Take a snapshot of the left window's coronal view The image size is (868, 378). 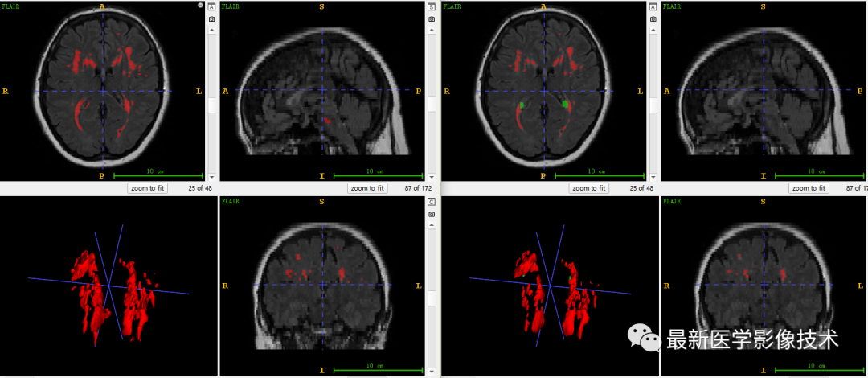click(x=432, y=215)
